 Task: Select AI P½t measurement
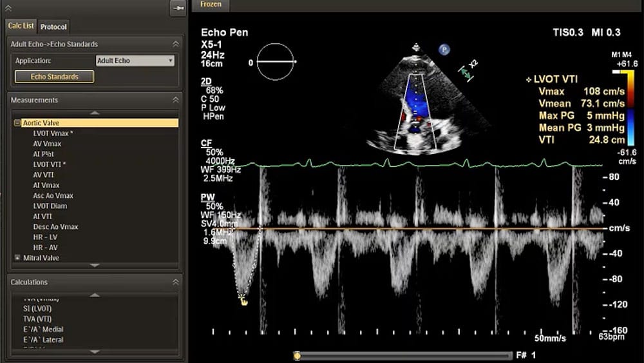[x=44, y=154]
